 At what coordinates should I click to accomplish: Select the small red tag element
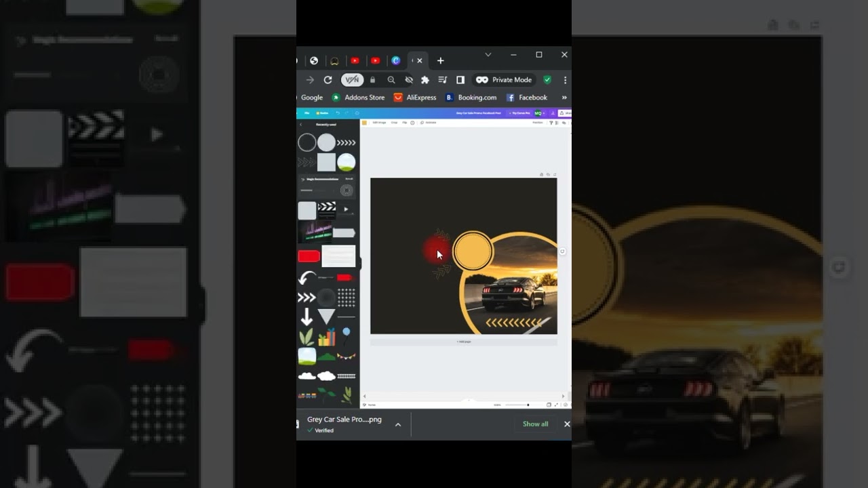[x=345, y=278]
